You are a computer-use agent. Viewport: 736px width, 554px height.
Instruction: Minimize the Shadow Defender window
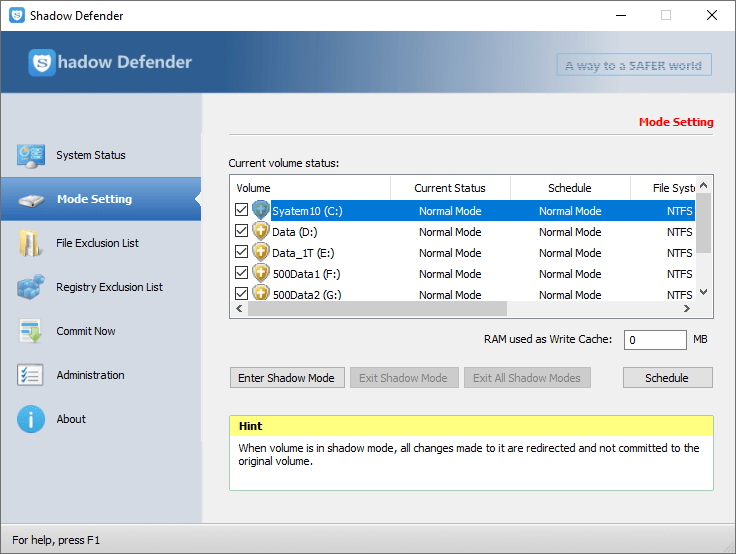click(621, 15)
